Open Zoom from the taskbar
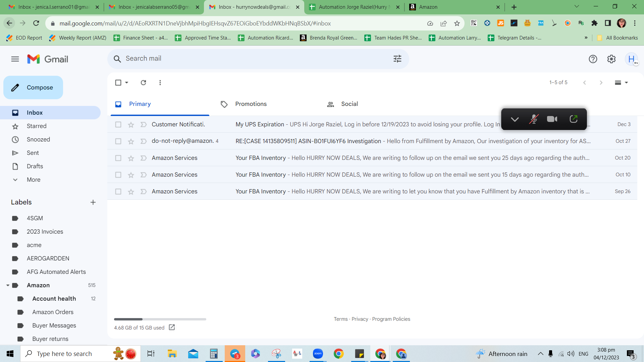 [318, 354]
